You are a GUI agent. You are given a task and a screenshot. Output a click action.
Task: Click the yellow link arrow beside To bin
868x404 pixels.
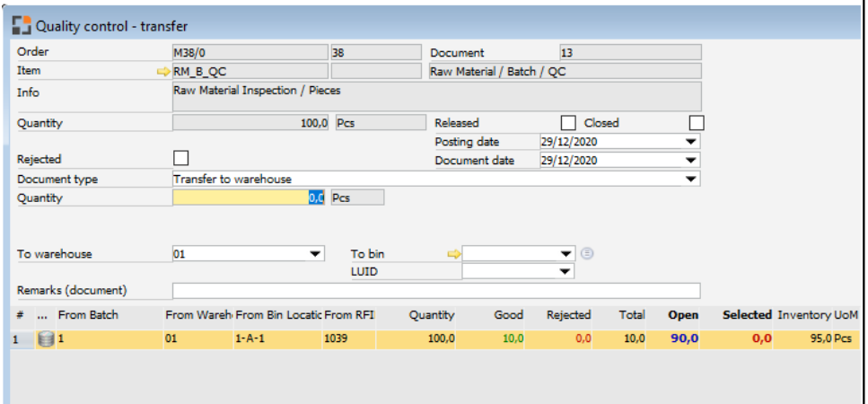(x=454, y=254)
